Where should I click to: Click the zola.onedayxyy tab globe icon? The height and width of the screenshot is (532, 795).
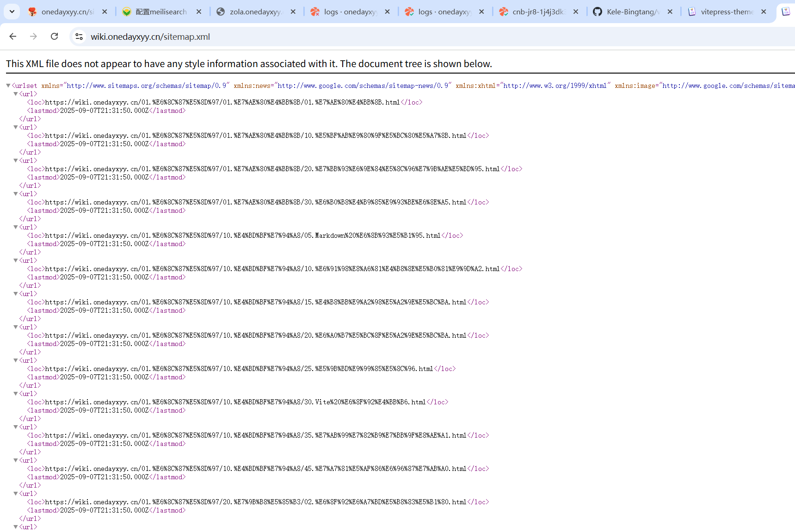point(221,12)
